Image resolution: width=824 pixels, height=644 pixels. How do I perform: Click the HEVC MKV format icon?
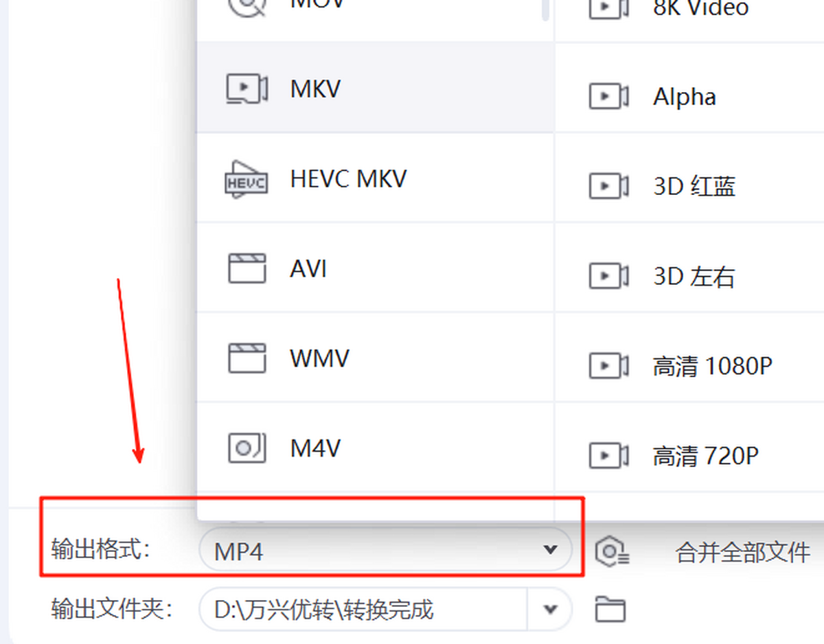(x=247, y=179)
